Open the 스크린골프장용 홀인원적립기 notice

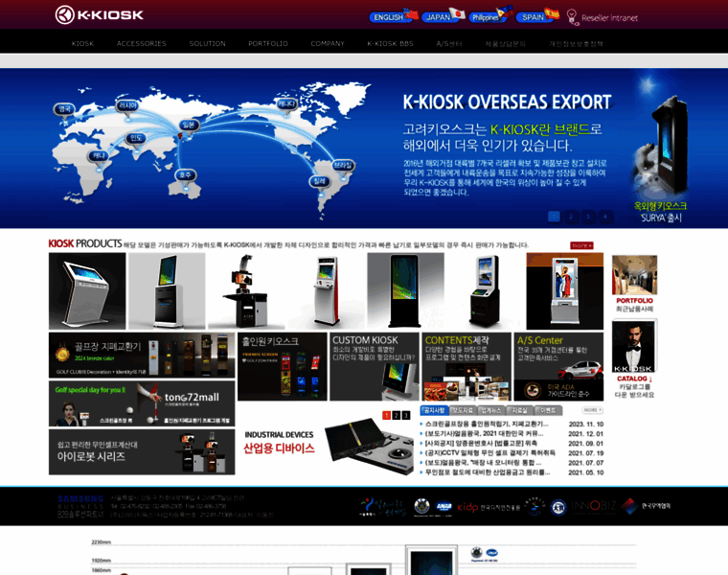tap(487, 424)
